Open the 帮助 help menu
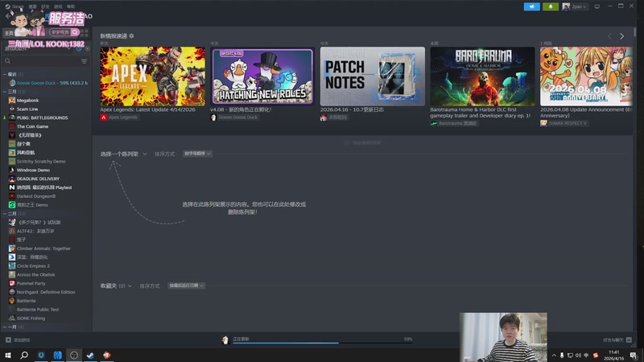Viewport: 644px width, 362px height. tap(71, 6)
